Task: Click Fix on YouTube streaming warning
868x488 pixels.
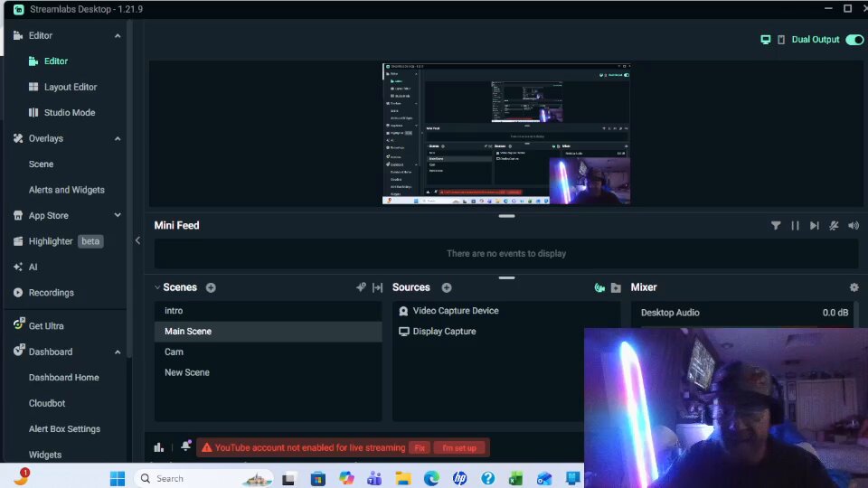Action: (420, 447)
